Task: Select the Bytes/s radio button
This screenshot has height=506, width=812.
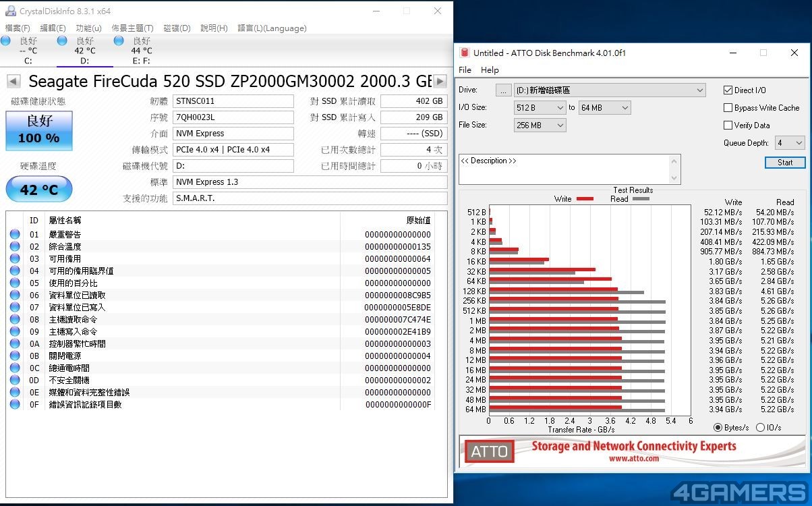Action: click(718, 427)
